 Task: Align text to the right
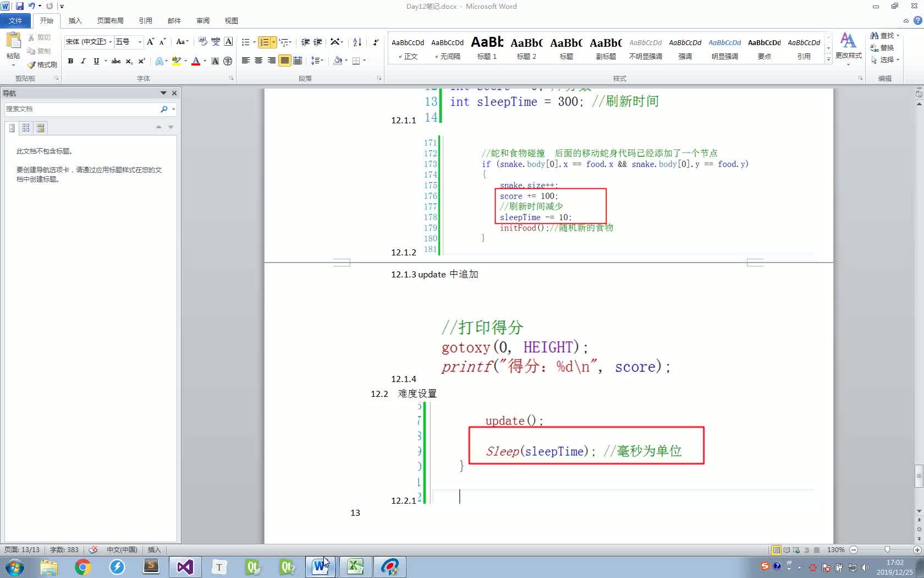click(x=271, y=61)
